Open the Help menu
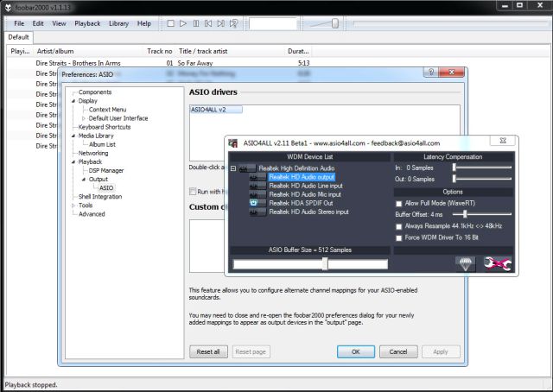The image size is (553, 392). [x=144, y=23]
